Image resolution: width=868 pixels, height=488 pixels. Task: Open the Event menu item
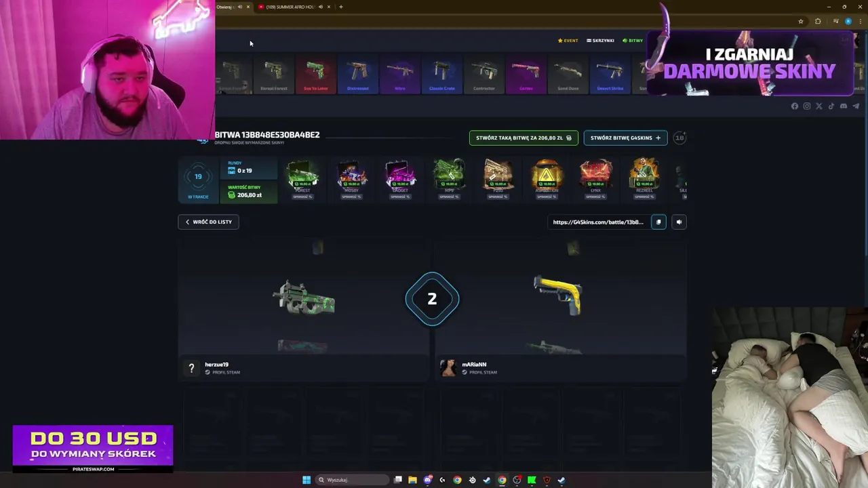tap(568, 41)
